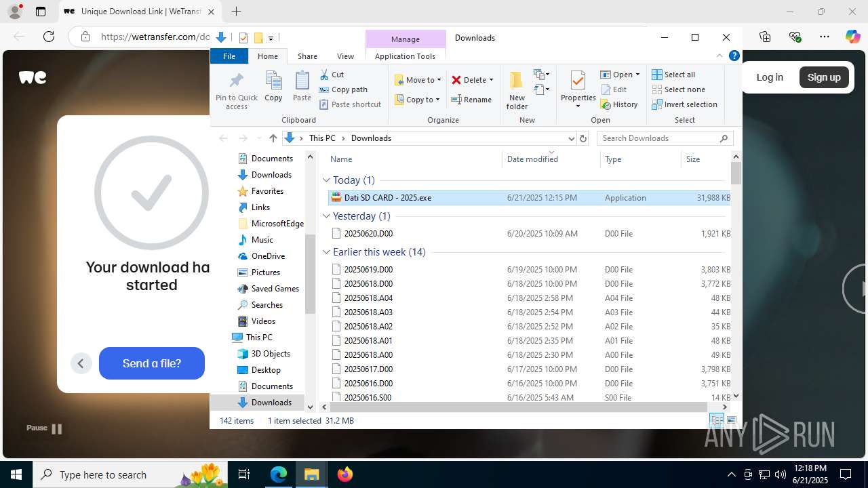The image size is (868, 488).
Task: Open Edge Settings and more menu
Action: tap(825, 37)
